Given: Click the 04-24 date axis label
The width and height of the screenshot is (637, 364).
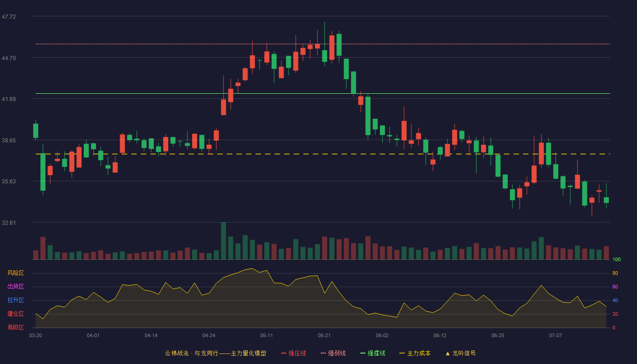Looking at the screenshot, I should click(x=209, y=335).
